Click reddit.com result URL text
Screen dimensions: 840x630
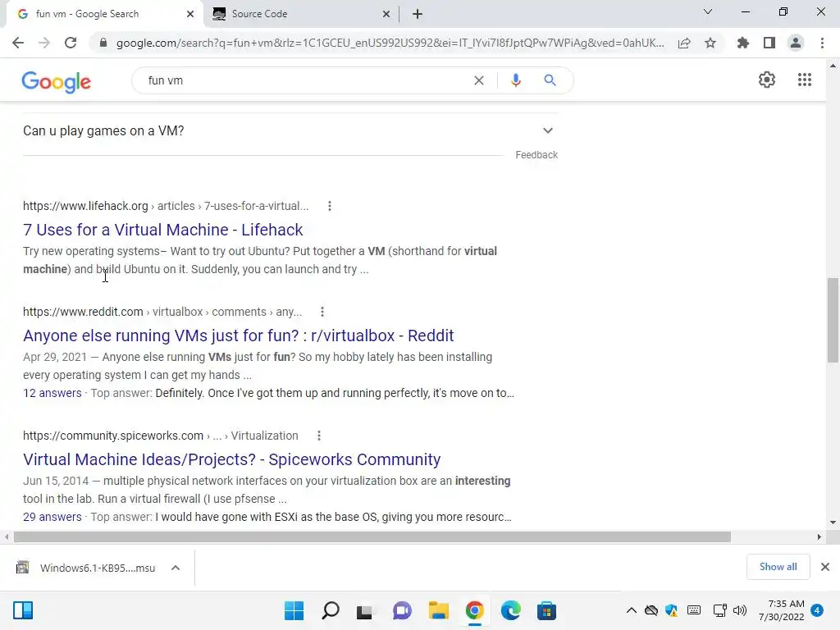tap(162, 312)
